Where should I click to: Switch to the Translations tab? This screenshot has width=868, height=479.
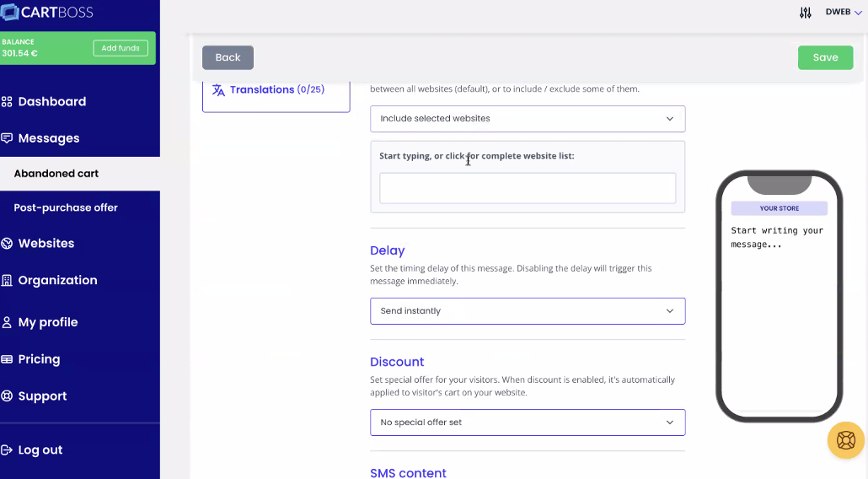(276, 90)
